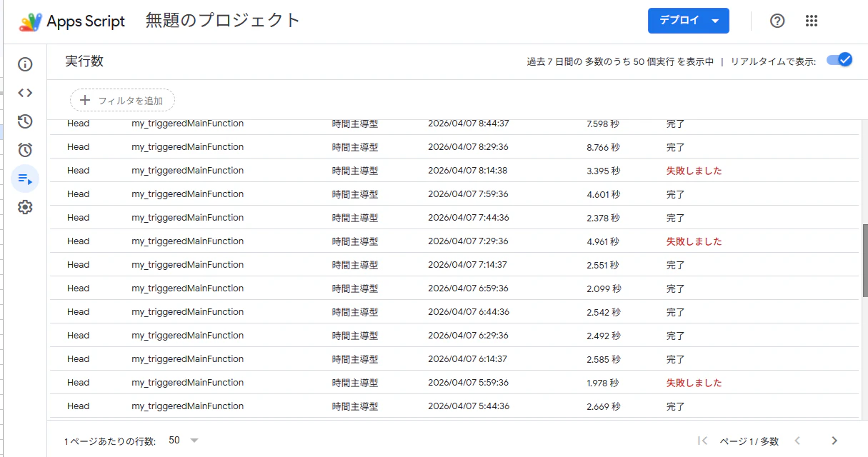Image resolution: width=868 pixels, height=457 pixels.
Task: Click the 実行数 page heading
Action: pyautogui.click(x=84, y=61)
